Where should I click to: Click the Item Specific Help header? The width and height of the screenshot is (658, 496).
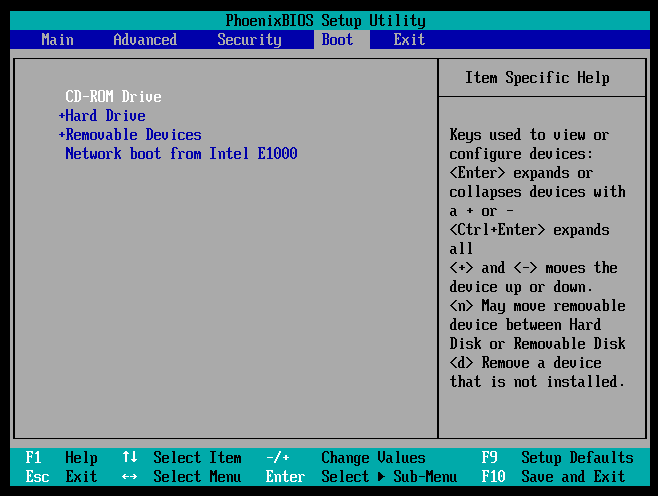pos(537,78)
